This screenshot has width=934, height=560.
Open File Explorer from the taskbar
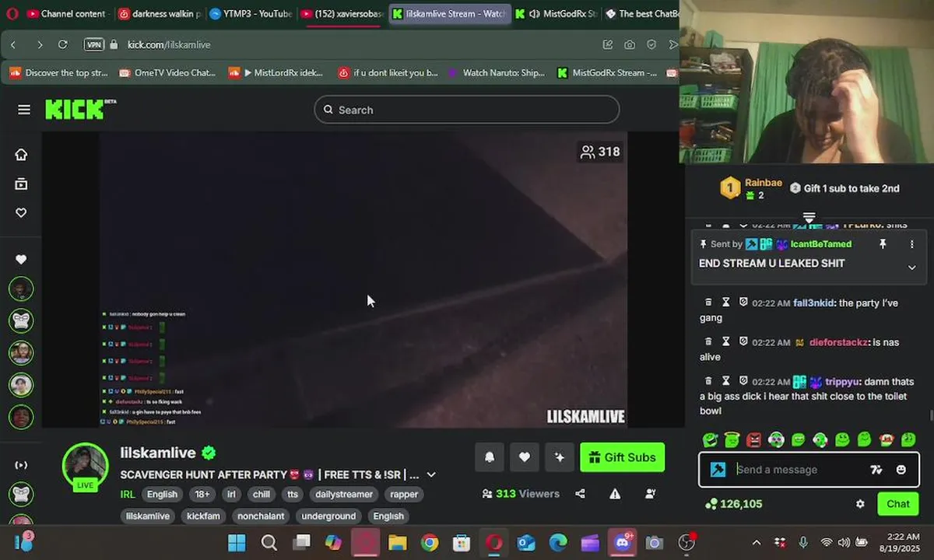(x=398, y=542)
